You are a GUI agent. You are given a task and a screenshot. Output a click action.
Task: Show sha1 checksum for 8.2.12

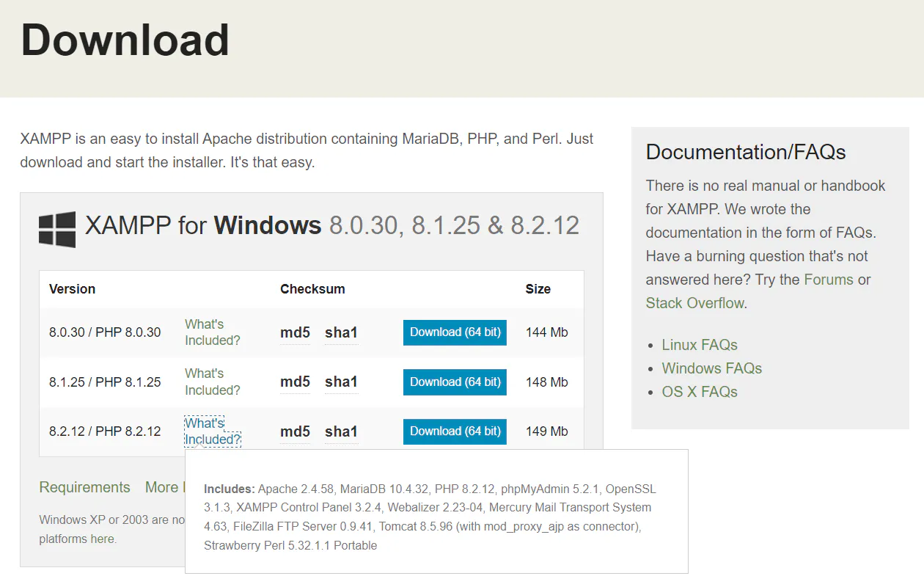tap(341, 431)
